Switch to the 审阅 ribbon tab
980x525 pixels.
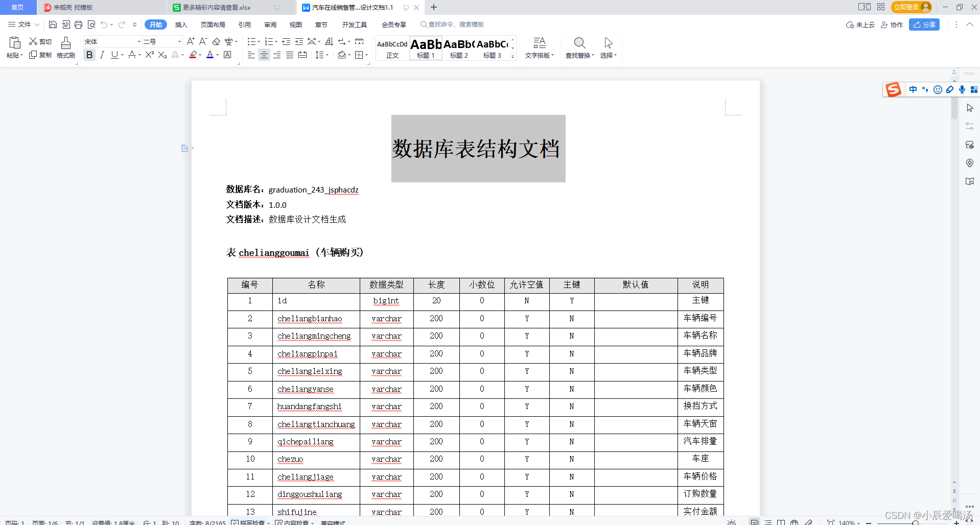click(x=270, y=24)
